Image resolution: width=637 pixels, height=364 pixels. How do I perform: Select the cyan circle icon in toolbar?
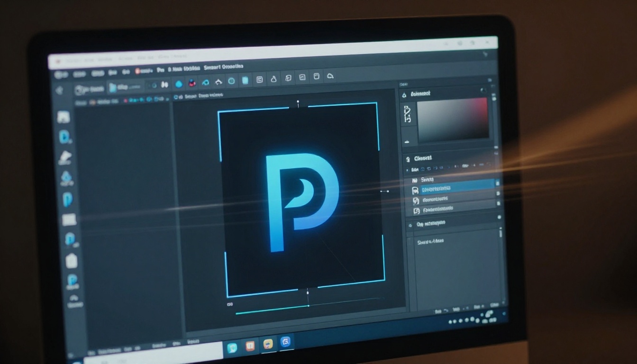231,81
